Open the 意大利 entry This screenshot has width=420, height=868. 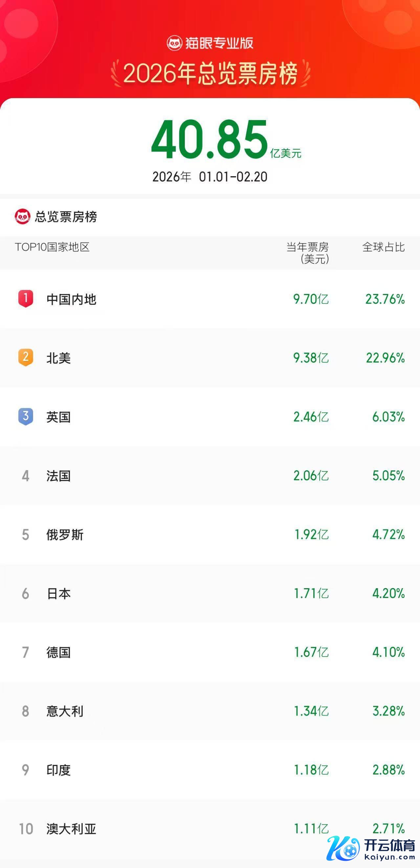click(65, 711)
